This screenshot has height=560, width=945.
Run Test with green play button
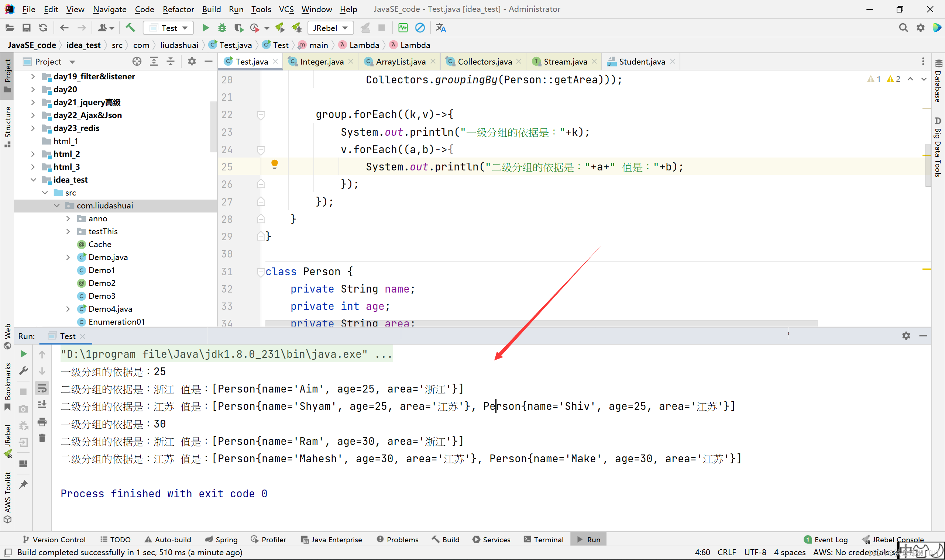[x=206, y=28]
